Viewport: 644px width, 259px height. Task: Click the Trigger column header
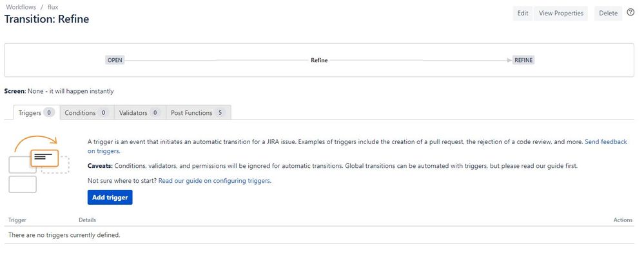coord(17,220)
